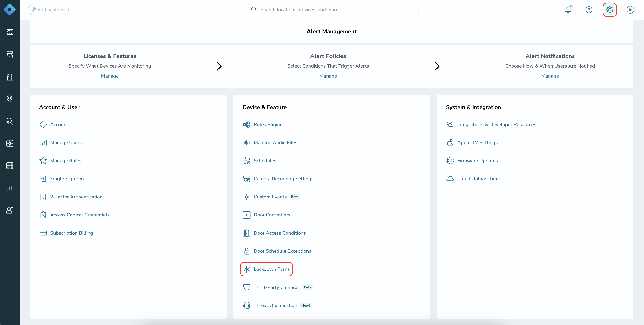This screenshot has height=325, width=644.
Task: Open the bar chart reports icon in the sidebar
Action: coord(10,188)
